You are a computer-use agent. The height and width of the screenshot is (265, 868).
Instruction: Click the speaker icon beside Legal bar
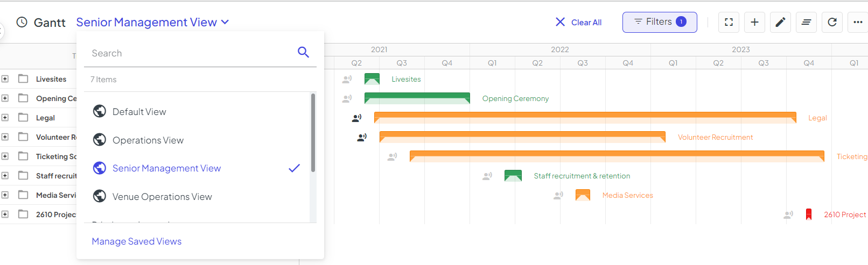(356, 118)
